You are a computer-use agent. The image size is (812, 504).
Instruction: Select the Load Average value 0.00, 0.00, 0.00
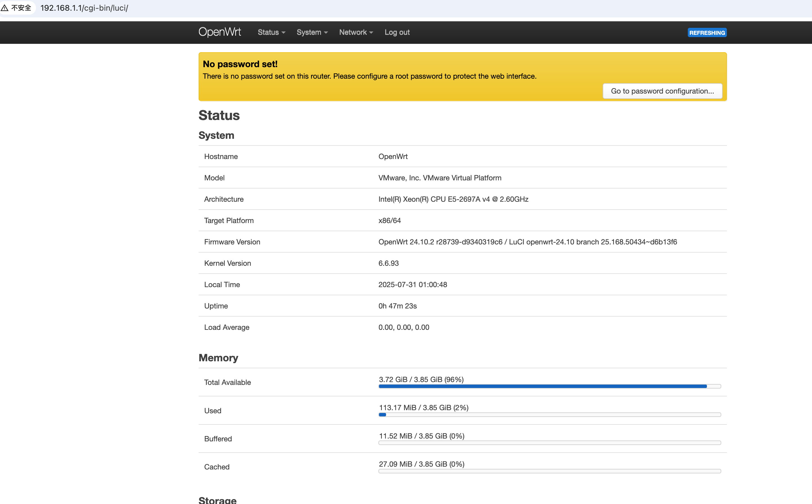click(404, 327)
